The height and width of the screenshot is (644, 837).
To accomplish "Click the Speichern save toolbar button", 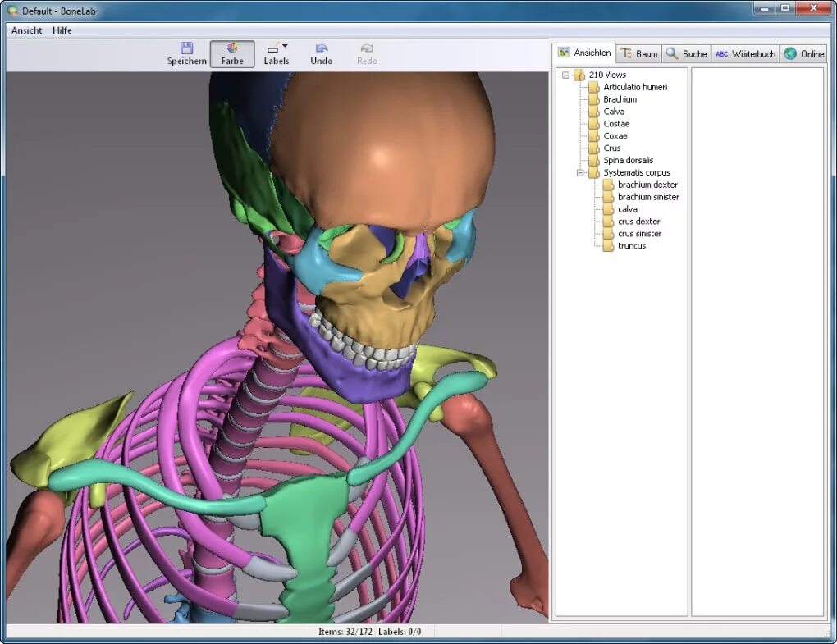I will pyautogui.click(x=186, y=54).
